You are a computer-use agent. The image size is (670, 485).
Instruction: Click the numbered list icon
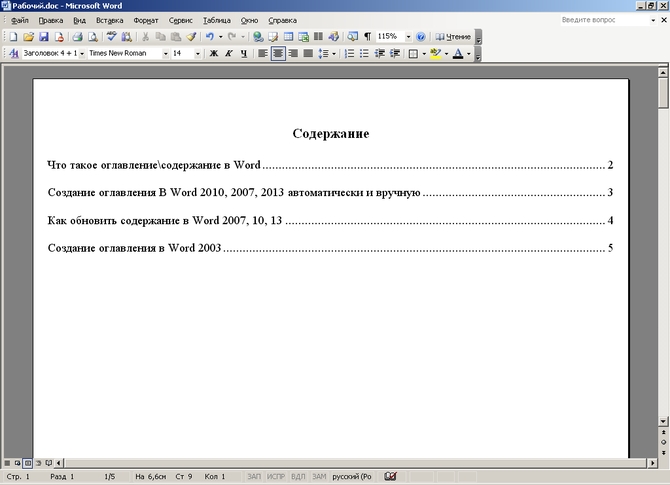(x=349, y=54)
